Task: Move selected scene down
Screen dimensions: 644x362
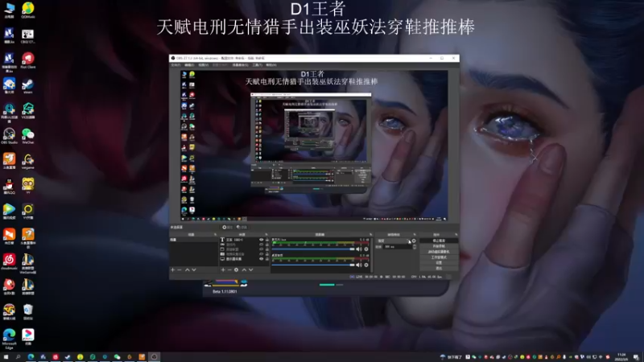Action: pos(194,269)
